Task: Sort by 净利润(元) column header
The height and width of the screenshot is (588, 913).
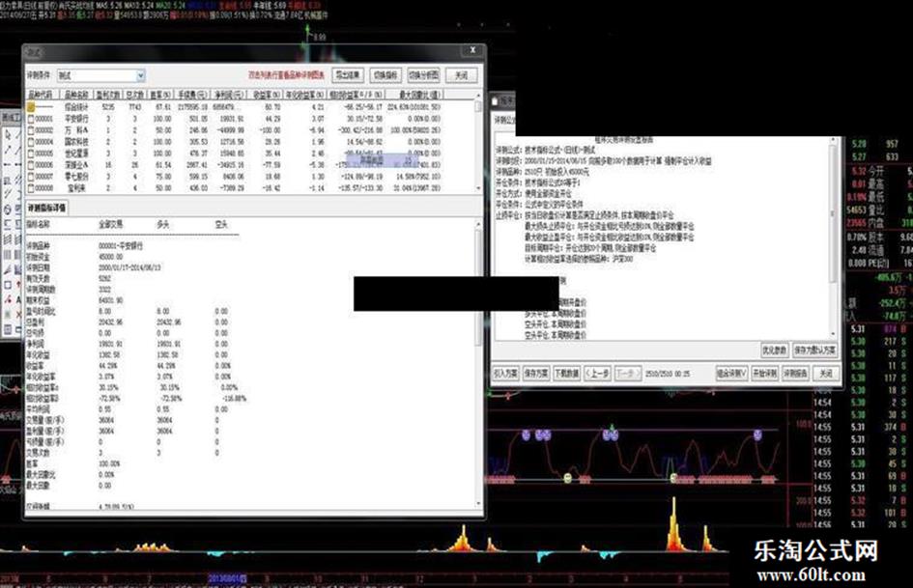Action: [229, 95]
